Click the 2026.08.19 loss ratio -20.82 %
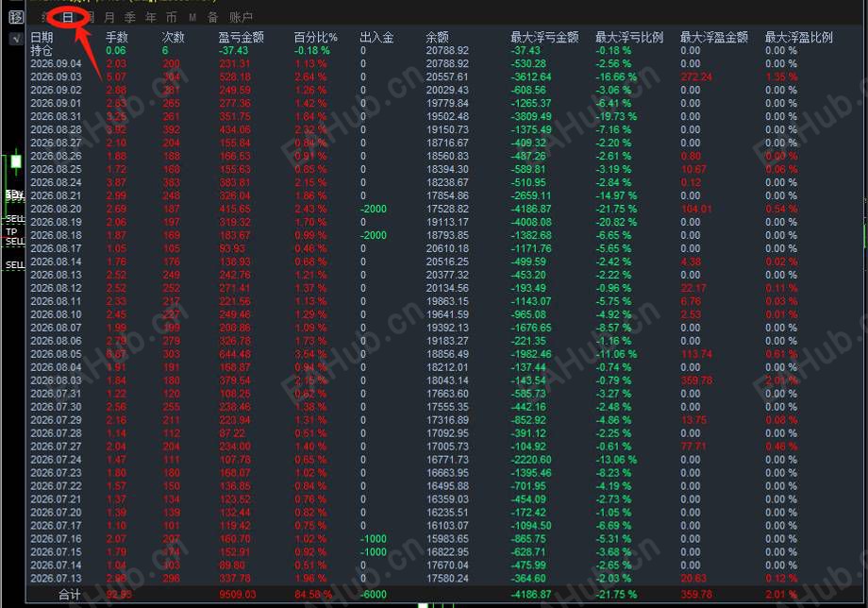 (616, 222)
